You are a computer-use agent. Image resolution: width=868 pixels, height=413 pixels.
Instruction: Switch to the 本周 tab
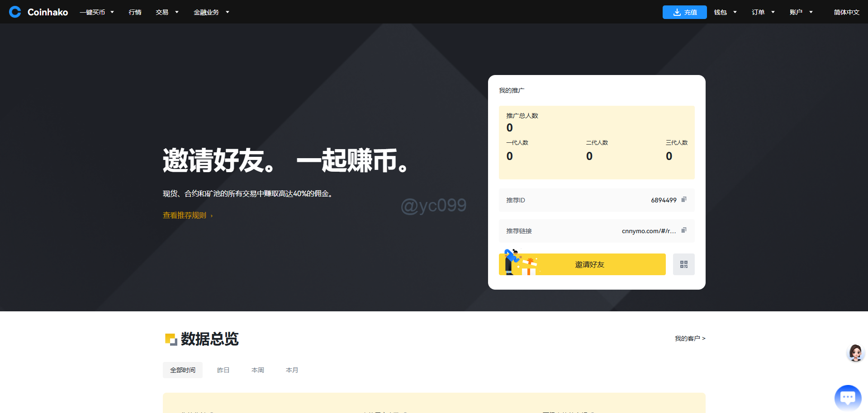(257, 370)
